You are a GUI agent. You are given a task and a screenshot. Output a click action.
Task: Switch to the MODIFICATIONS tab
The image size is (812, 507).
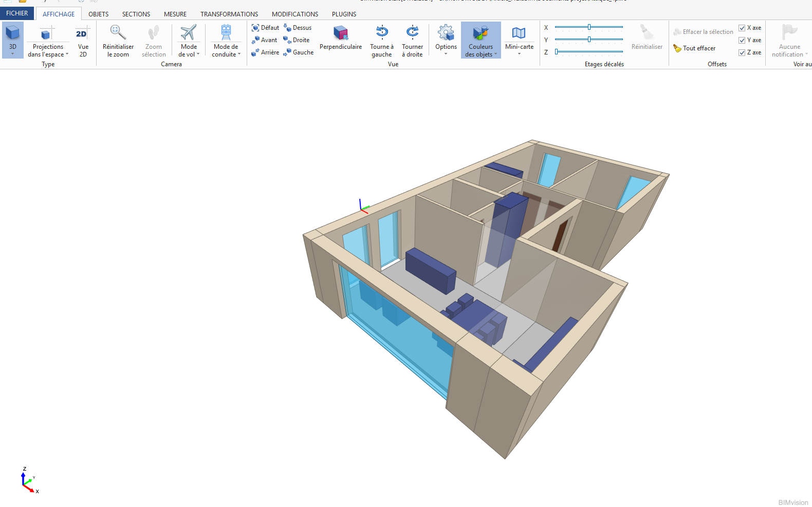coord(295,14)
